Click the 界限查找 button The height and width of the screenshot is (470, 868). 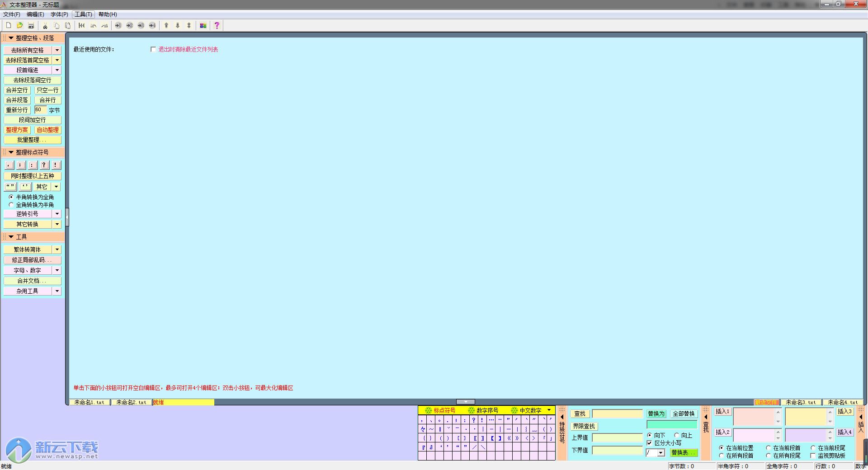pos(584,426)
